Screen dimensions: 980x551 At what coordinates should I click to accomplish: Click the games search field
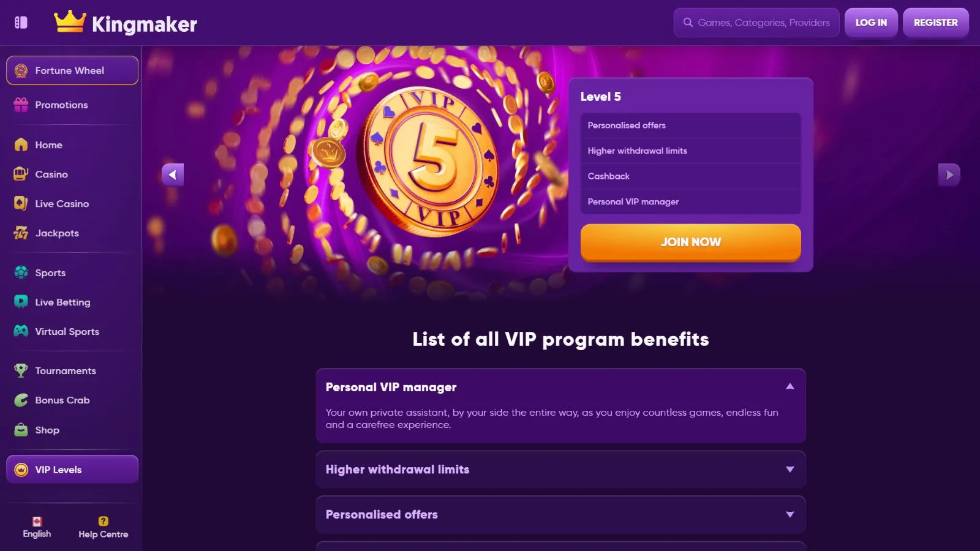point(763,23)
